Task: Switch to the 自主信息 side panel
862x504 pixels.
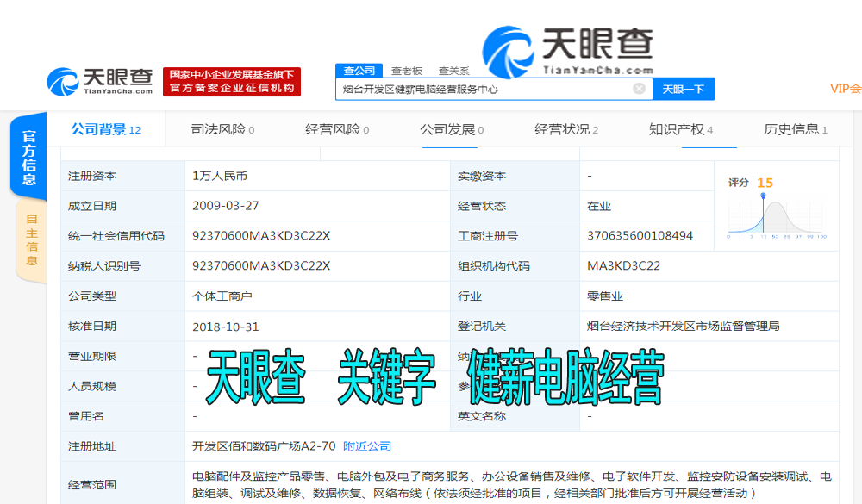Action: click(30, 241)
